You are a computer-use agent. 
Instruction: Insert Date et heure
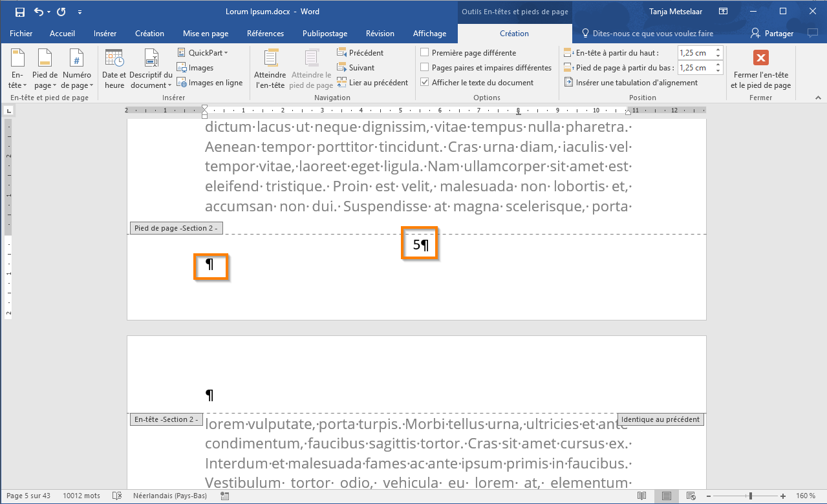click(114, 68)
